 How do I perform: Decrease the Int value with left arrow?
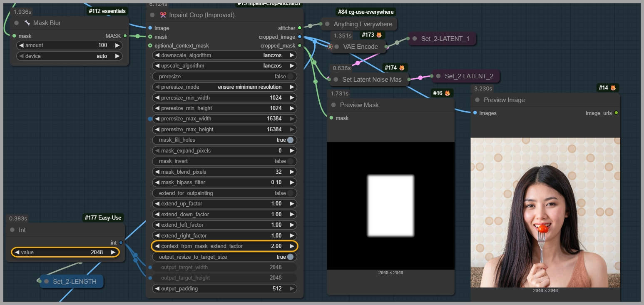coord(17,252)
